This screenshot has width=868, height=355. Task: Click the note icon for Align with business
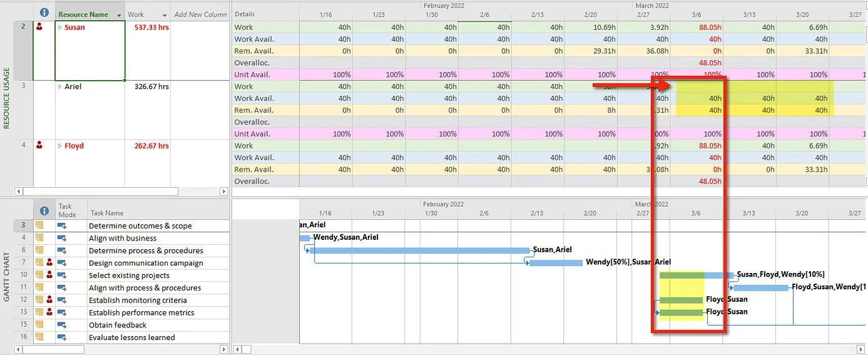pyautogui.click(x=39, y=238)
